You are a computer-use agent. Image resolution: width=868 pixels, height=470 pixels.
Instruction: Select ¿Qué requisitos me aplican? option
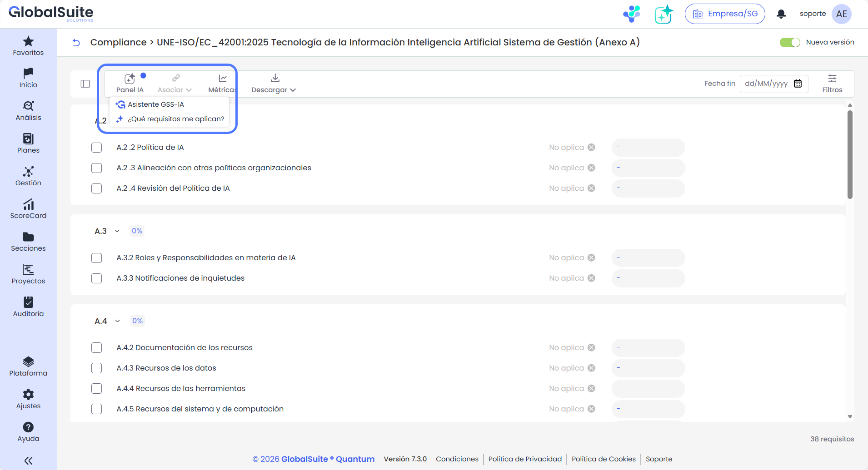click(175, 119)
